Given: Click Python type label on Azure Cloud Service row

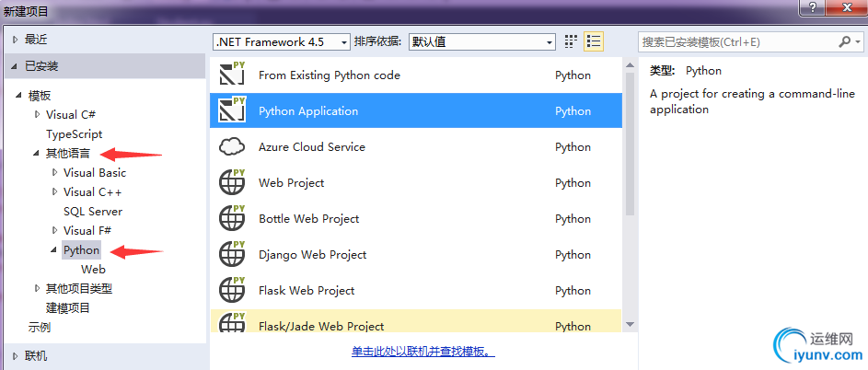Looking at the screenshot, I should point(573,147).
